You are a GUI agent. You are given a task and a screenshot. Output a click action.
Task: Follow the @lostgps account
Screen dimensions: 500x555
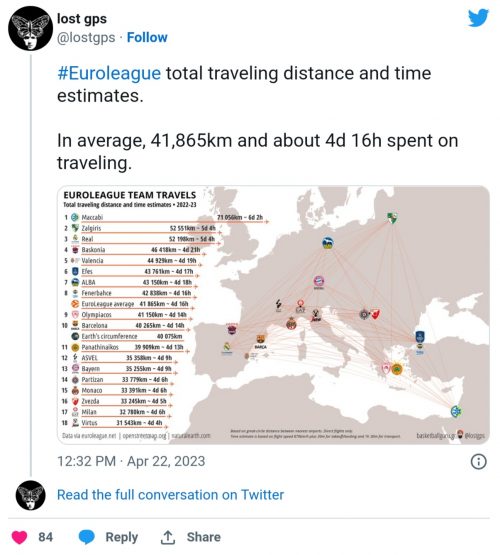(x=147, y=38)
